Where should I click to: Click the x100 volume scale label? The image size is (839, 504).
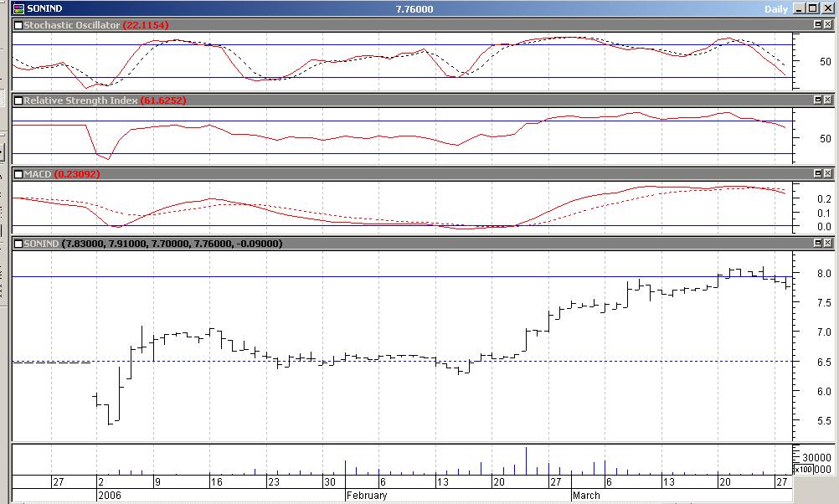point(803,469)
